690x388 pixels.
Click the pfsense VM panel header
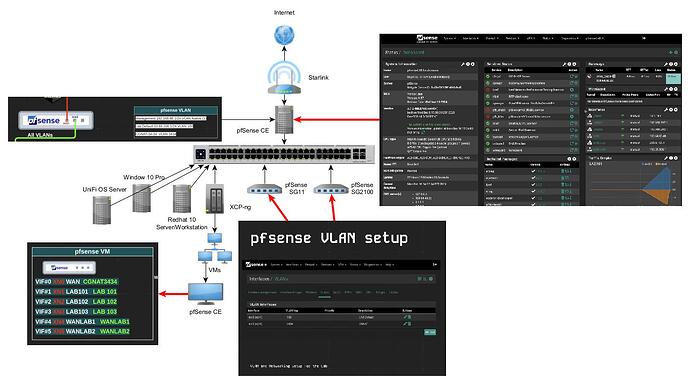[x=92, y=252]
